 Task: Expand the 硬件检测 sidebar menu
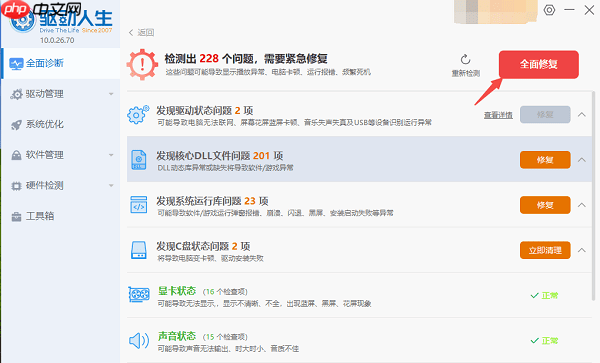click(x=111, y=186)
